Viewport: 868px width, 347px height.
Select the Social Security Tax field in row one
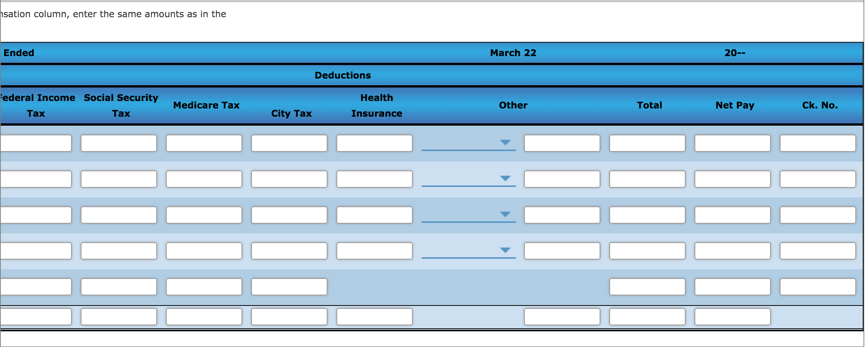coord(119,143)
